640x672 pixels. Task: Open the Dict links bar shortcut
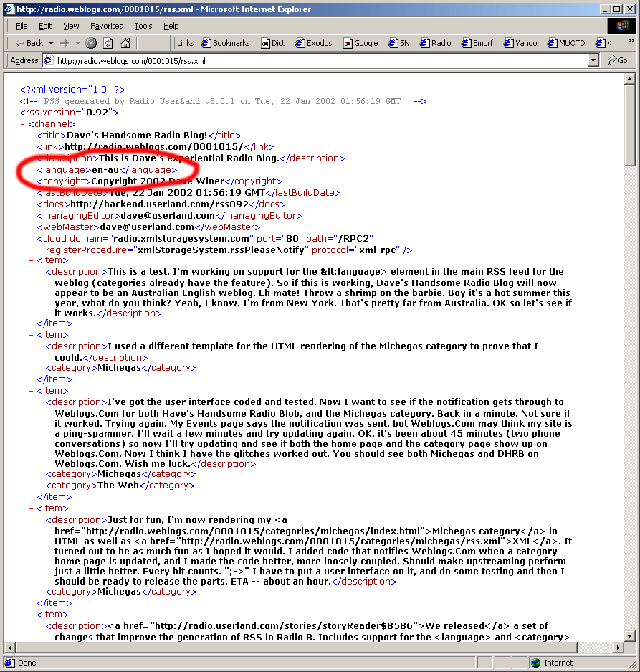(272, 43)
